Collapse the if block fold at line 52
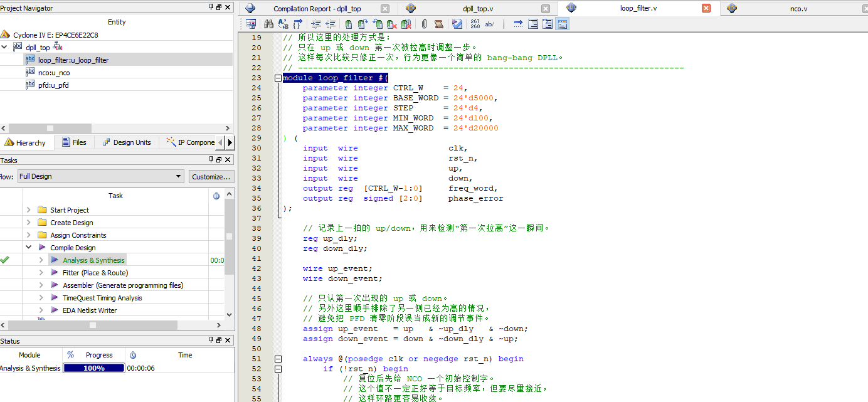Viewport: 868px width, 402px height. pyautogui.click(x=278, y=369)
